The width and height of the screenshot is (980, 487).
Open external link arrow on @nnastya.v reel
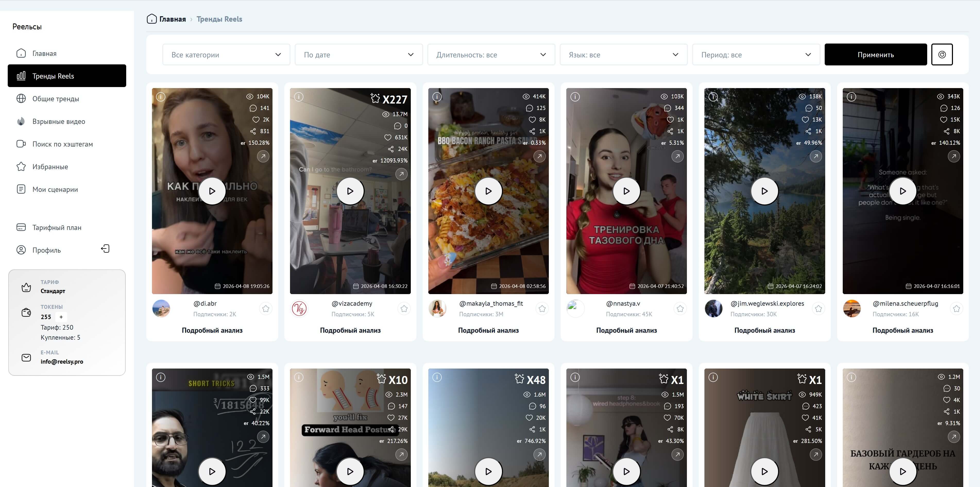(x=677, y=156)
